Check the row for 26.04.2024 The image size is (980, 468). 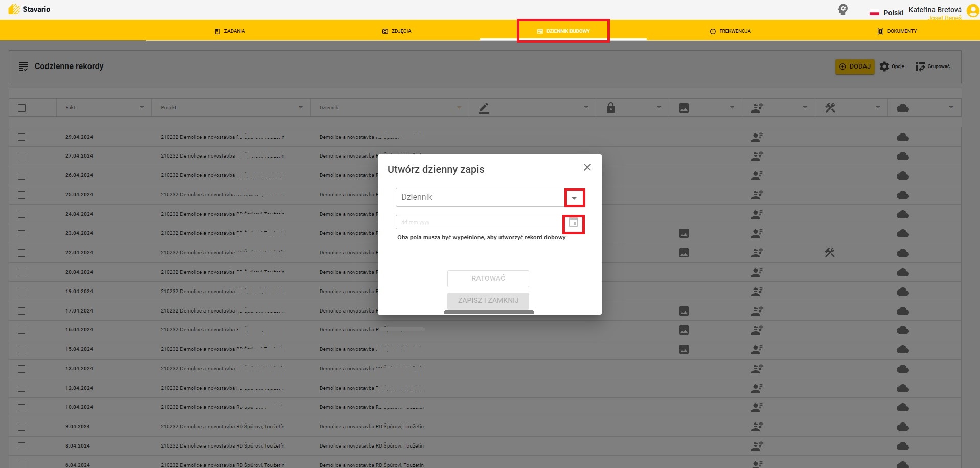point(21,175)
